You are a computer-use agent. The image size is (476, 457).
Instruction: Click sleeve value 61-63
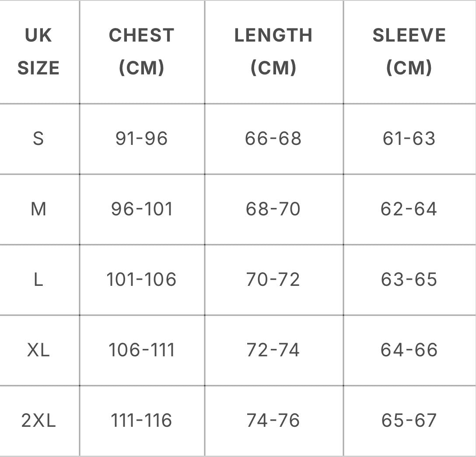(x=409, y=139)
